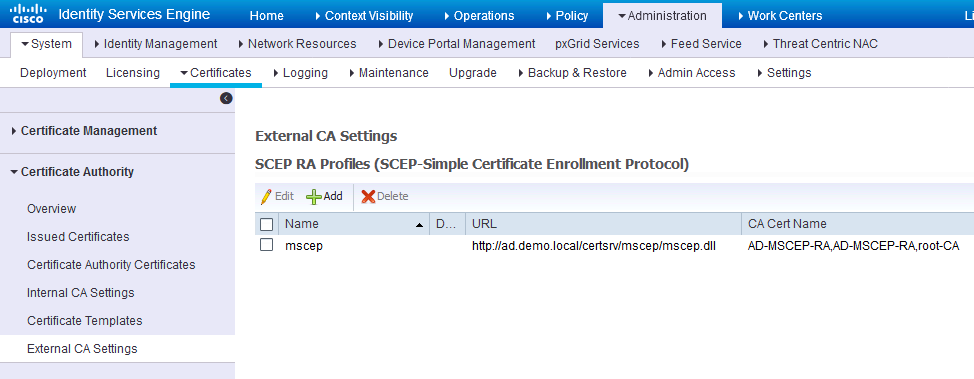
Task: Collapse the left sidebar with the arrow icon
Action: 226,98
